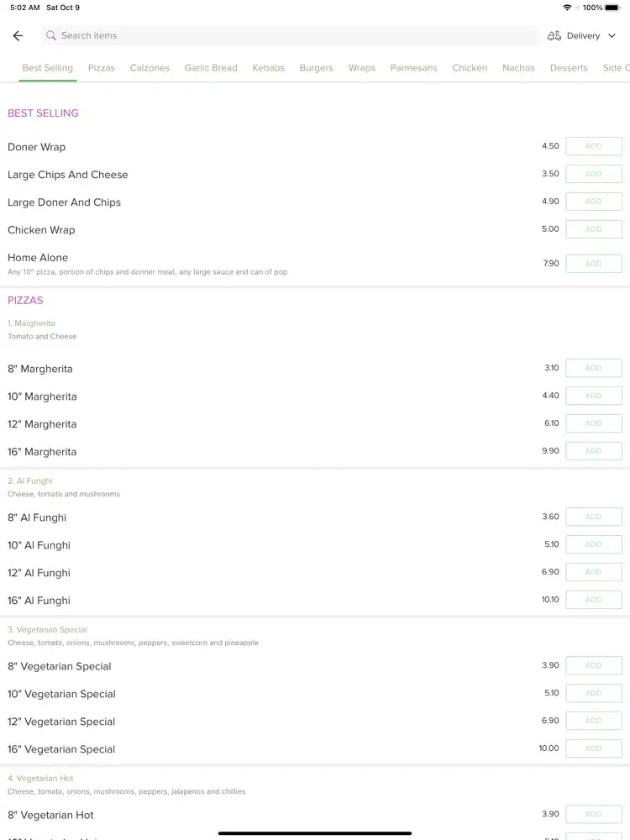Switch to the Pizzas tab
Viewport: 630px width, 840px height.
point(102,68)
